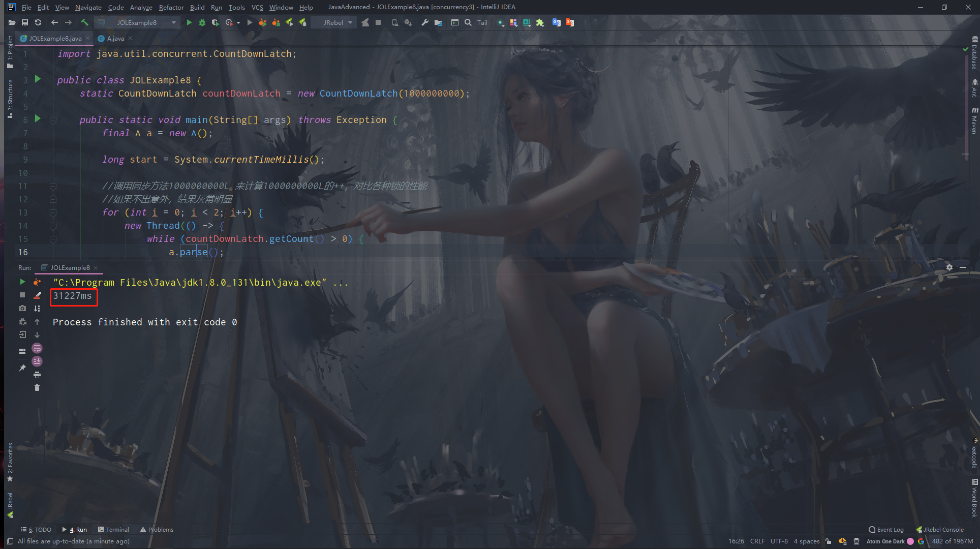980x549 pixels.
Task: Dump threads with the camera icon
Action: point(22,308)
